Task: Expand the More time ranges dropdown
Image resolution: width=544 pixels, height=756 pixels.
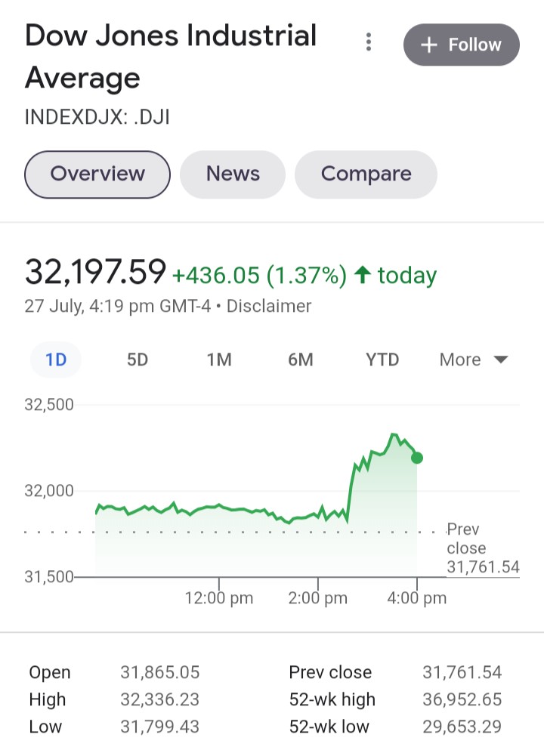Action: tap(474, 359)
